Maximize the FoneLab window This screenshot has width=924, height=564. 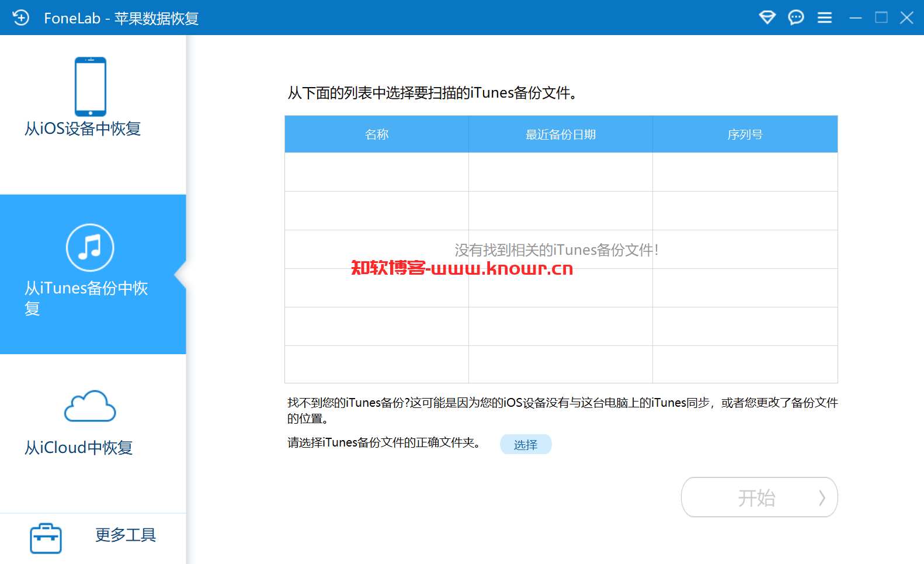(x=881, y=18)
